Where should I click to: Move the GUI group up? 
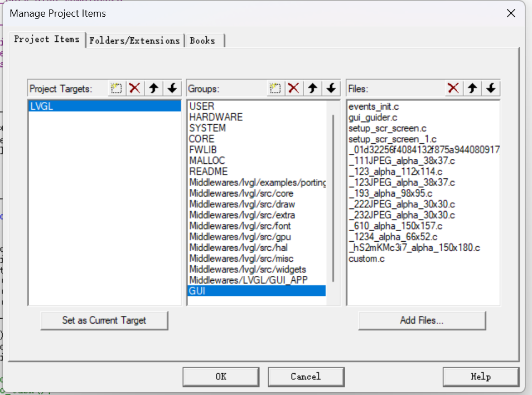click(x=313, y=88)
